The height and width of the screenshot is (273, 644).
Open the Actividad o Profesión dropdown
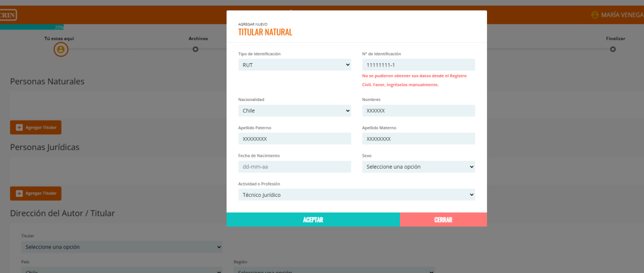356,195
